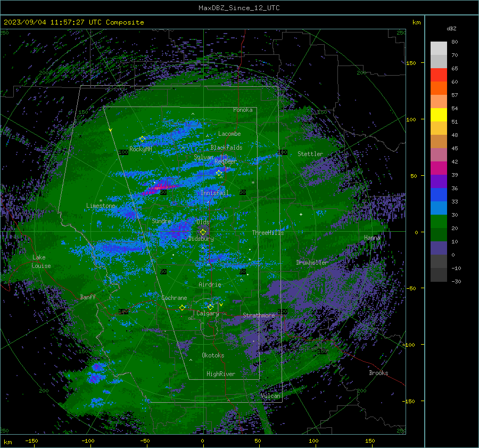Click the 57 value in dBZ legend
This screenshot has height=448, width=479.
[455, 95]
